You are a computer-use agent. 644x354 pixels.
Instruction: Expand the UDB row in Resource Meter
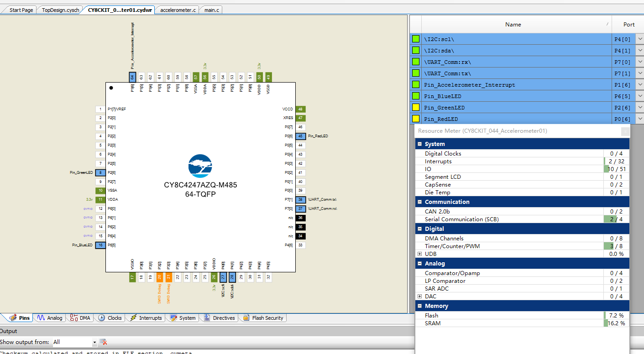coord(420,254)
